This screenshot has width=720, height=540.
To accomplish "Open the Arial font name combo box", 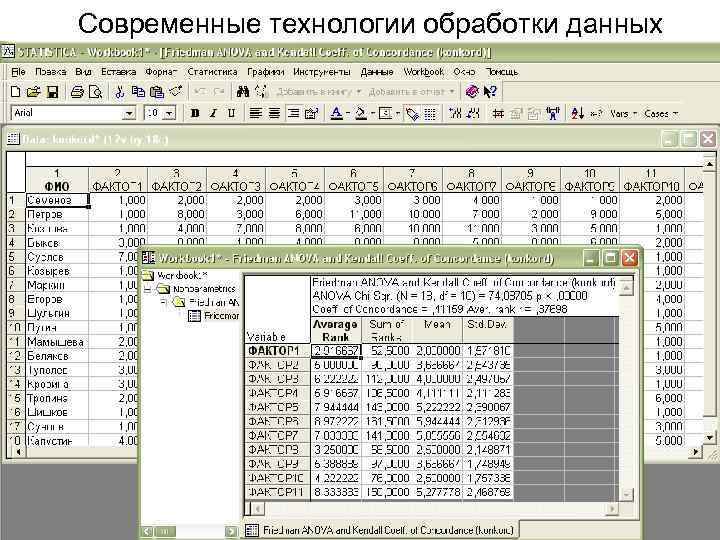I will click(x=73, y=113).
